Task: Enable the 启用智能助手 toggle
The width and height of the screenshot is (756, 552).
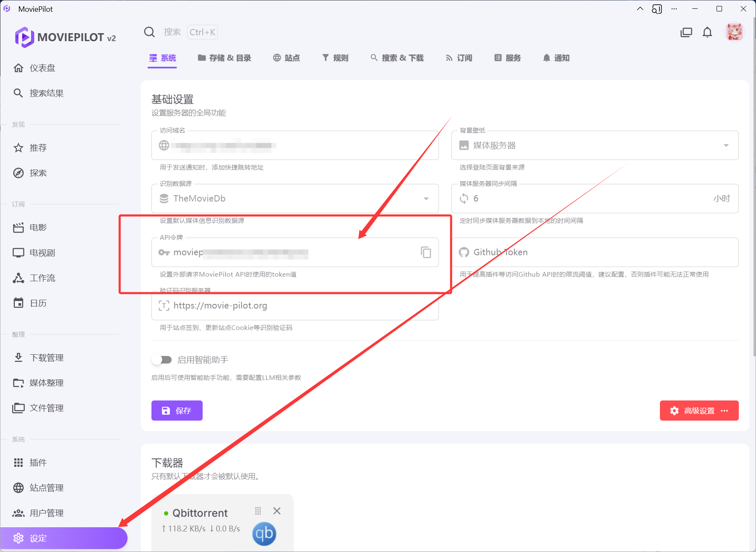Action: tap(162, 360)
